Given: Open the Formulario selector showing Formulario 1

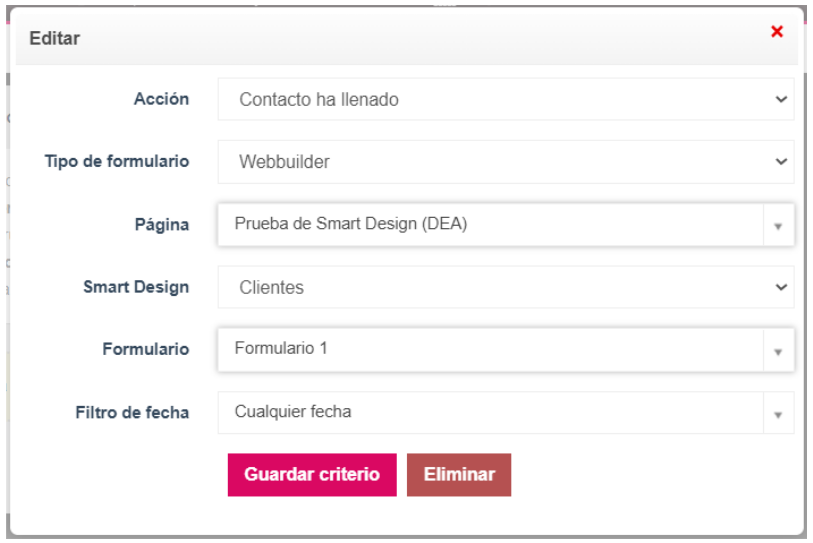Looking at the screenshot, I should pyautogui.click(x=506, y=350).
